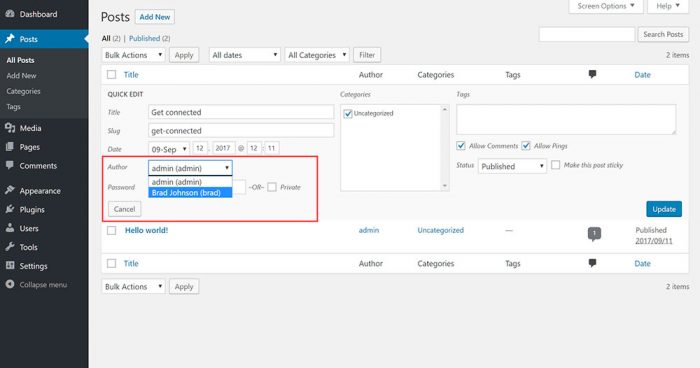The image size is (700, 368).
Task: Expand the Help panel
Action: pyautogui.click(x=668, y=6)
